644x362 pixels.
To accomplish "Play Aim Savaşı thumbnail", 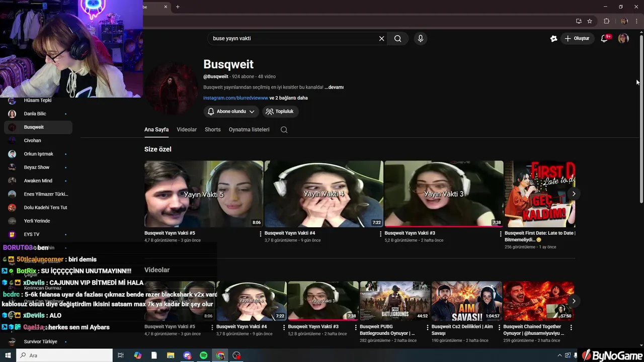I will 467,301.
